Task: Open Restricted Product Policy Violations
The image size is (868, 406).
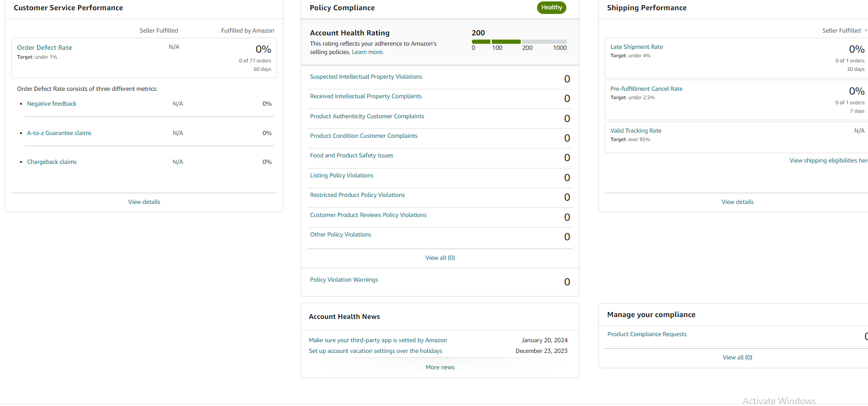Action: tap(357, 195)
